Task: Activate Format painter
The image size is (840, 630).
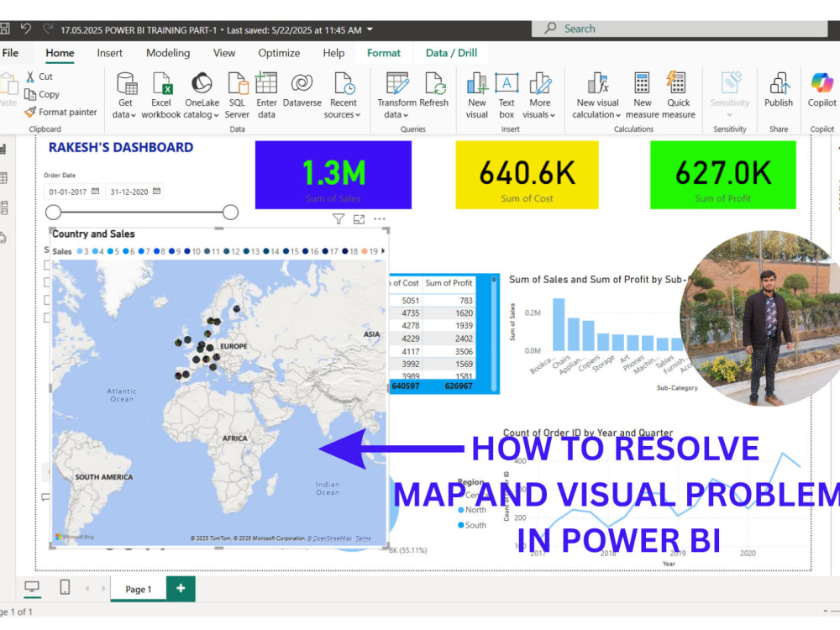Action: click(x=60, y=112)
